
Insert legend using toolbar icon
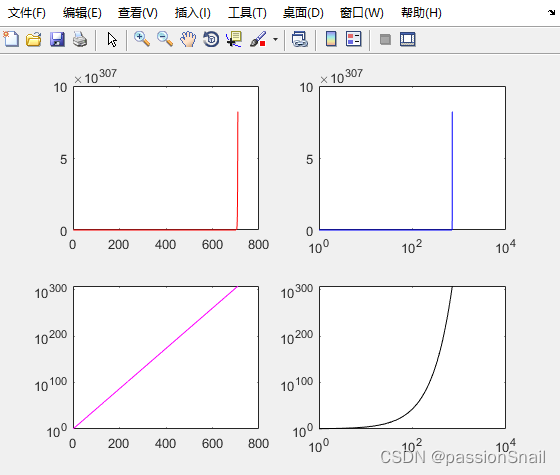(x=354, y=39)
